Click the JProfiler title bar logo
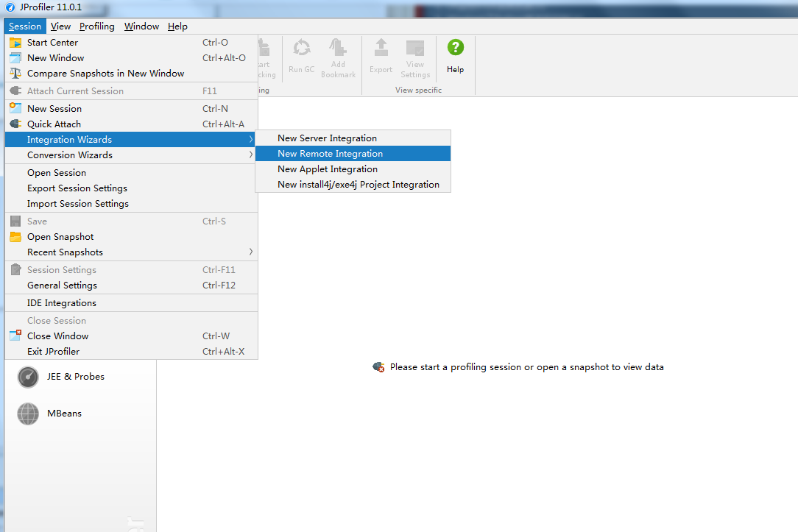 coord(10,7)
